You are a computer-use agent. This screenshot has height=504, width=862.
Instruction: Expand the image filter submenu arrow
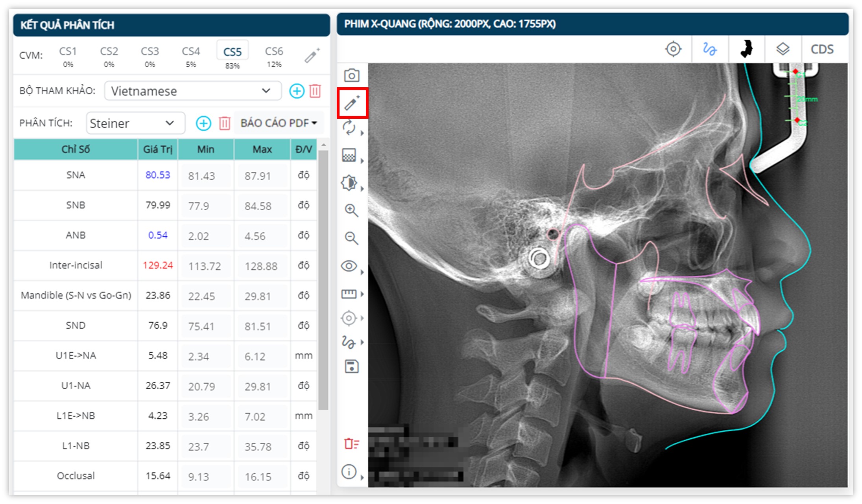pyautogui.click(x=362, y=160)
